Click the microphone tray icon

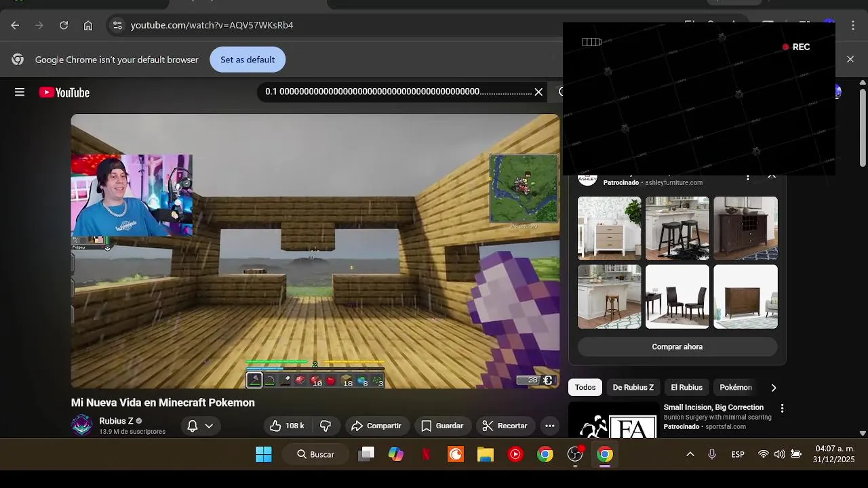[712, 454]
